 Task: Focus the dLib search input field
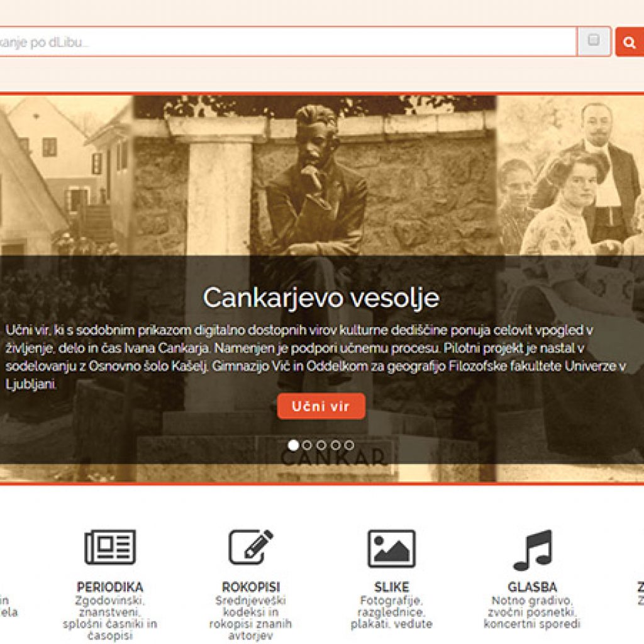point(283,42)
